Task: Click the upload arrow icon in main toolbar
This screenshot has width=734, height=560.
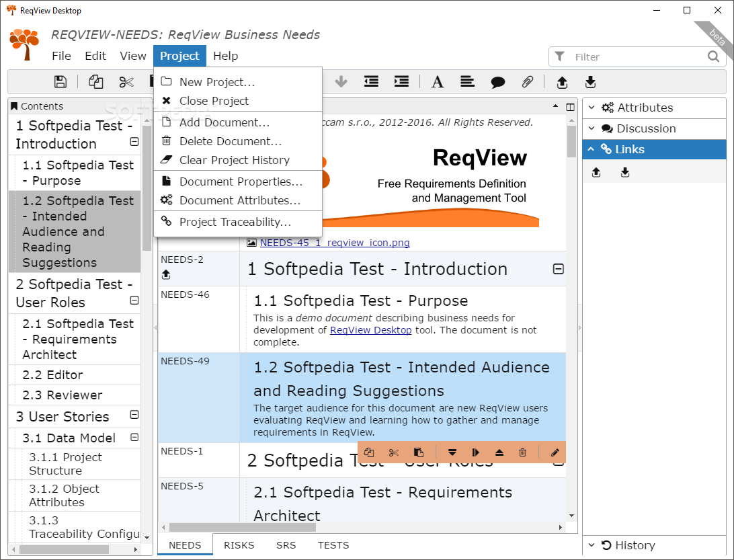Action: 562,83
